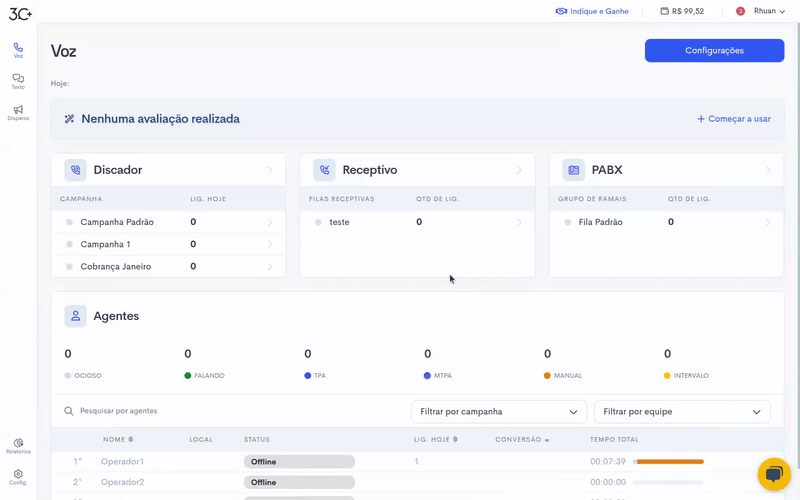This screenshot has width=800, height=500.
Task: Click the STATUS column header
Action: pos(257,439)
